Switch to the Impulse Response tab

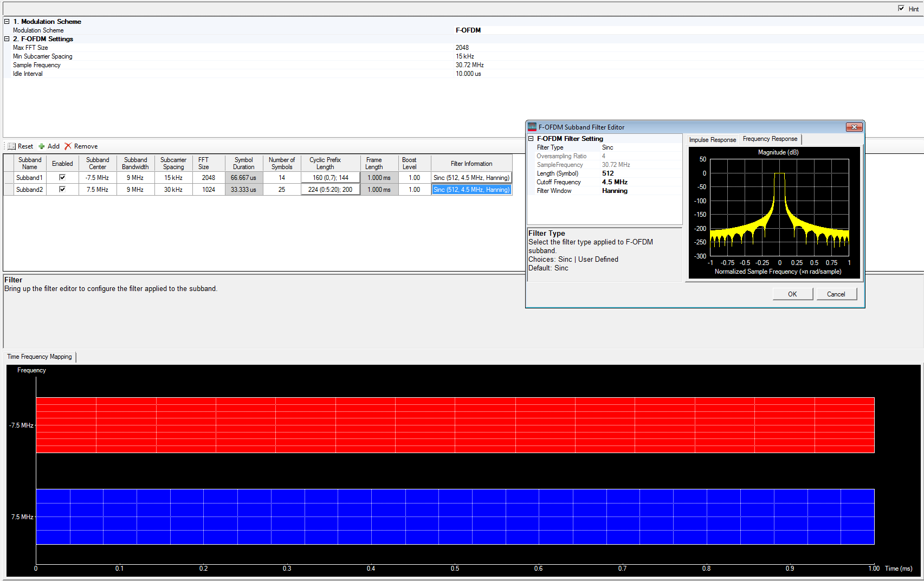712,139
